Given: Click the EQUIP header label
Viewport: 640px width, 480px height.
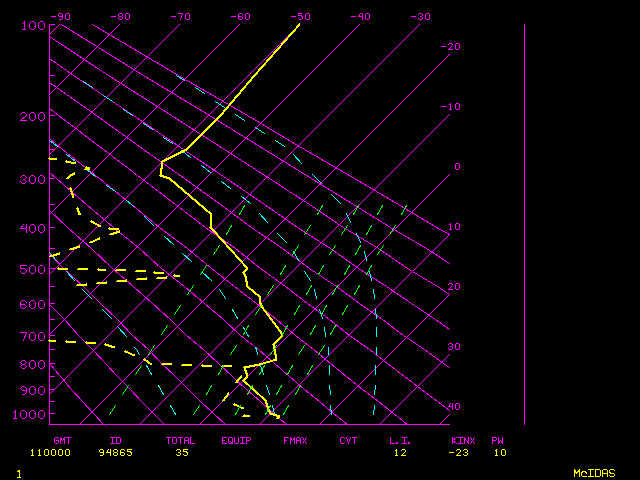Looking at the screenshot, I should [237, 440].
